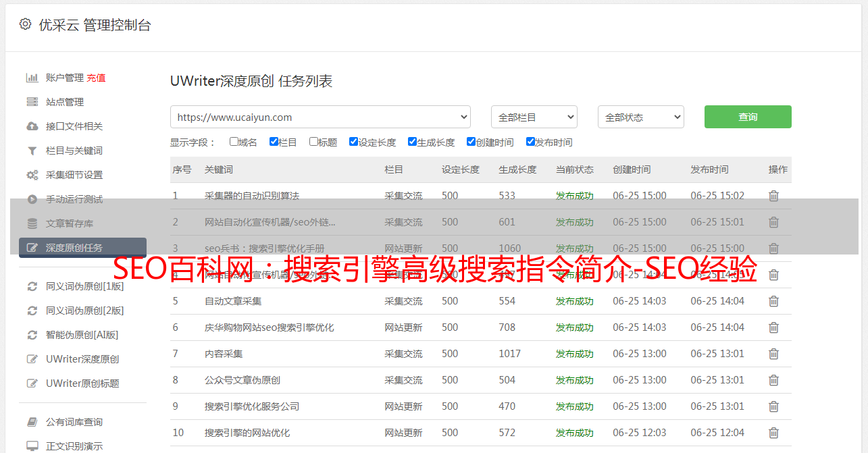This screenshot has height=453, width=868.
Task: Click 发布成功 status in the 内容采集 row
Action: [x=575, y=354]
